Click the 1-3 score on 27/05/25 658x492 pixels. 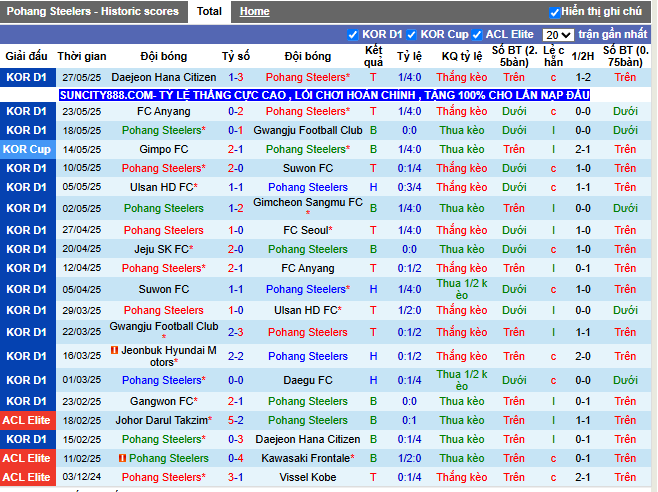tap(235, 77)
